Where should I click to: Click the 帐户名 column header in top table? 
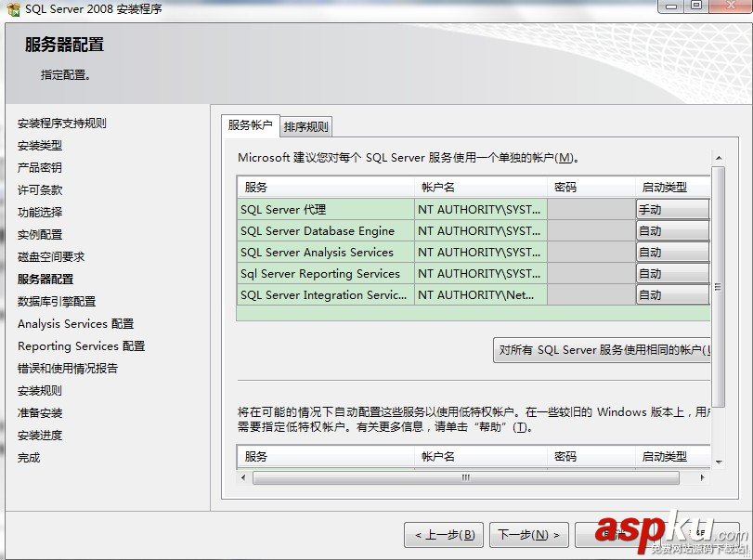click(481, 187)
